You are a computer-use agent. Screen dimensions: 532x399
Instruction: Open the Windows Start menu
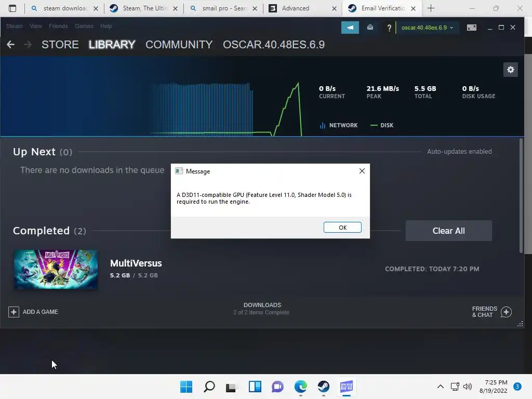tap(186, 387)
